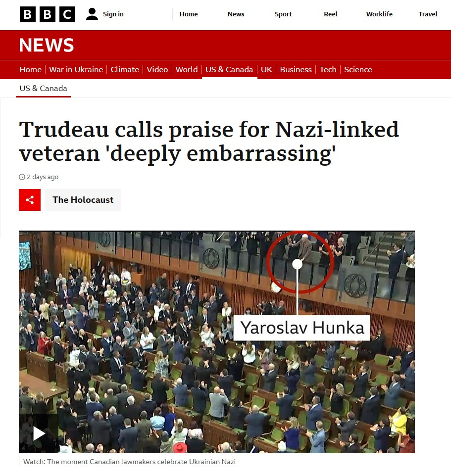Click the NEWS banner heading

(47, 45)
